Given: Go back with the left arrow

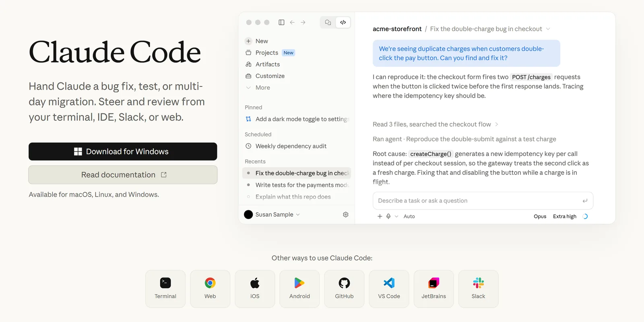Looking at the screenshot, I should pos(292,23).
